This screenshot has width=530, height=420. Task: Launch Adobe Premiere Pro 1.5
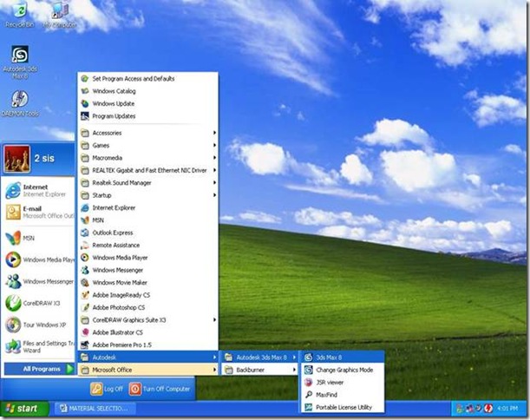coord(147,345)
